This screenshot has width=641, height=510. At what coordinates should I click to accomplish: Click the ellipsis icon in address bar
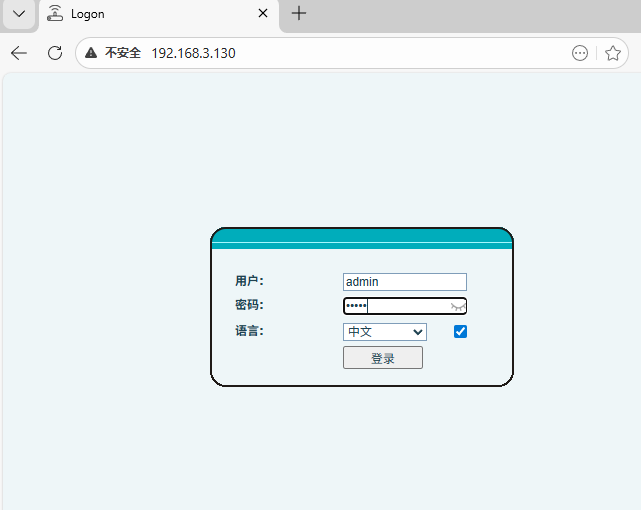click(580, 53)
